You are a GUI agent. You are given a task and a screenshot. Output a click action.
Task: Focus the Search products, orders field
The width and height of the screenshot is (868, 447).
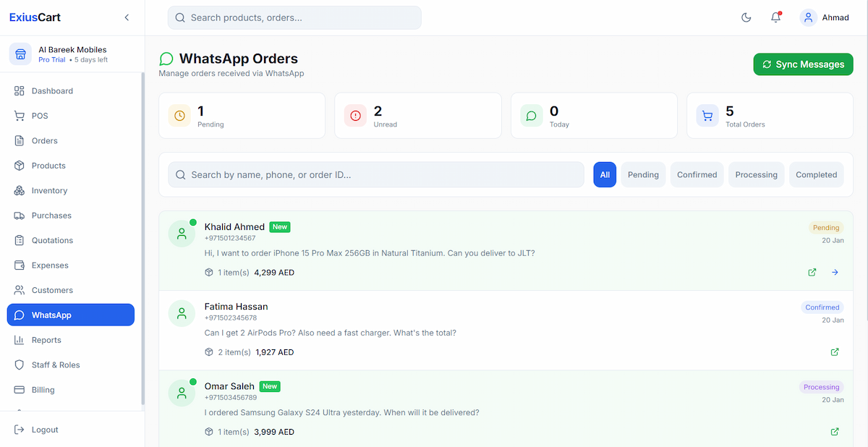[294, 18]
